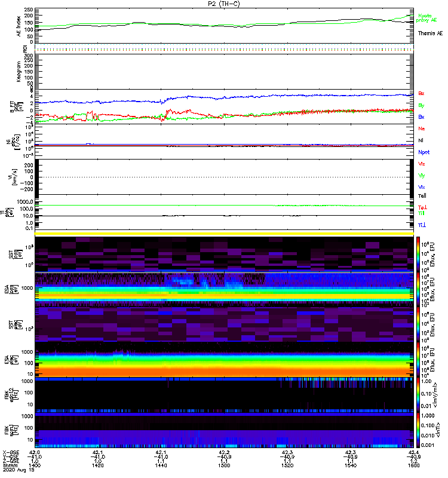This screenshot has width=448, height=478.
Task: Click the 1540 time tick label
Action: pyautogui.click(x=351, y=465)
